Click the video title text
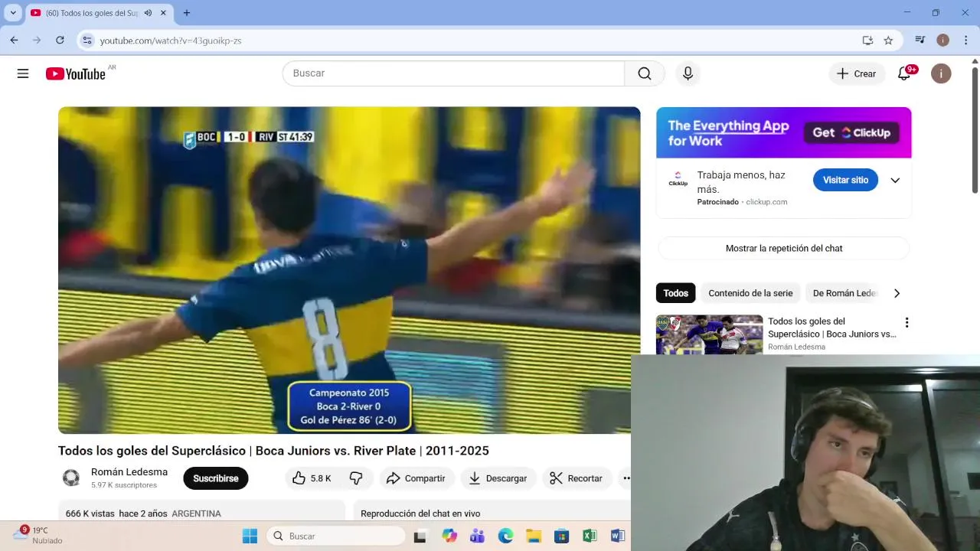The height and width of the screenshot is (551, 980). click(273, 451)
